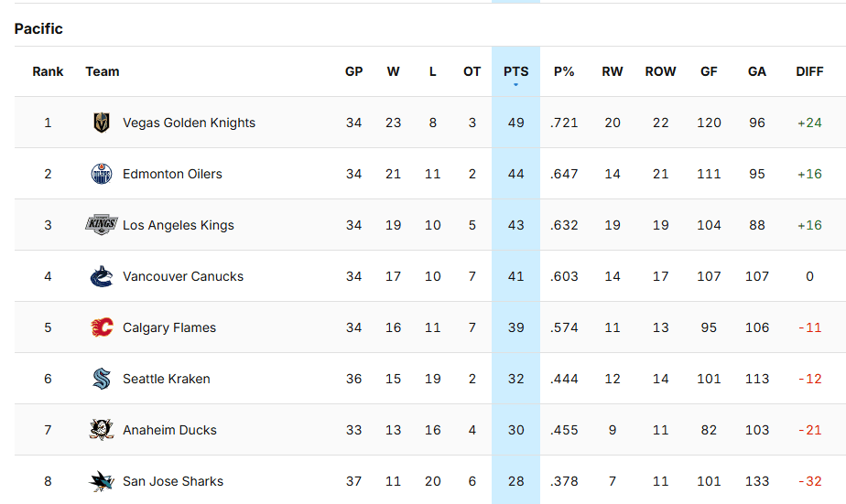The image size is (846, 504).
Task: Open the San Jose Sharks team page
Action: tap(172, 481)
